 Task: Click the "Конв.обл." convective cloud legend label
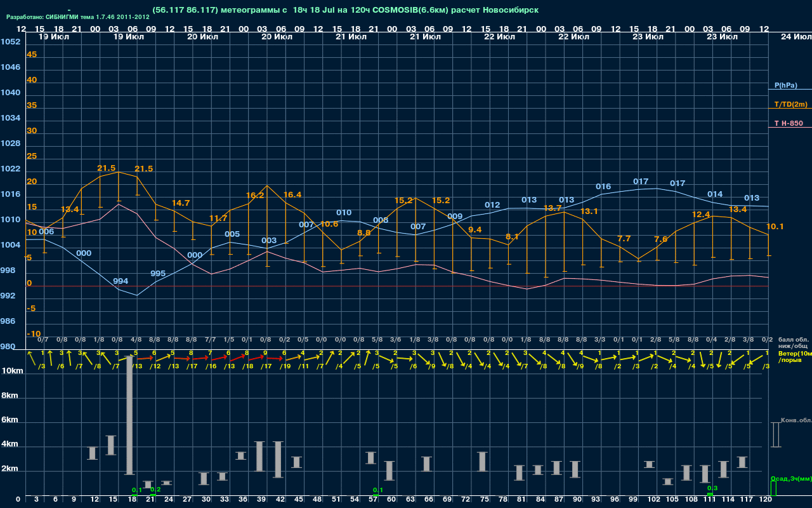coord(796,420)
